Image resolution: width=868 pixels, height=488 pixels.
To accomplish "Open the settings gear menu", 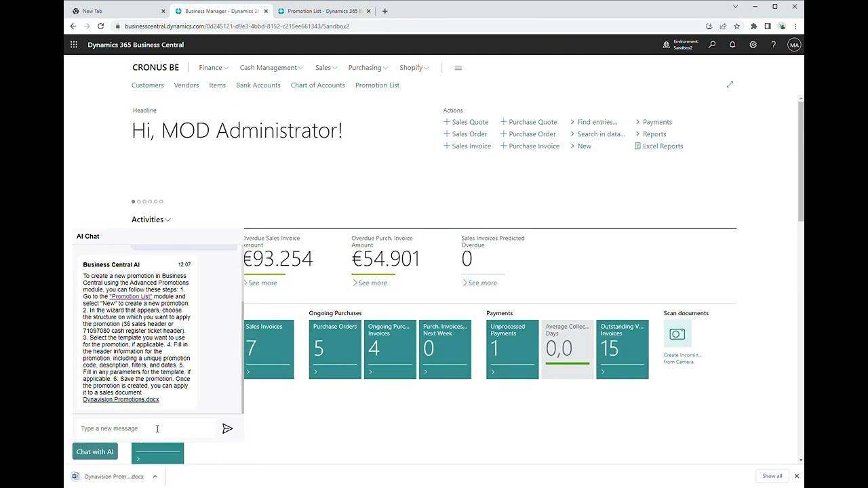I will [x=753, y=45].
